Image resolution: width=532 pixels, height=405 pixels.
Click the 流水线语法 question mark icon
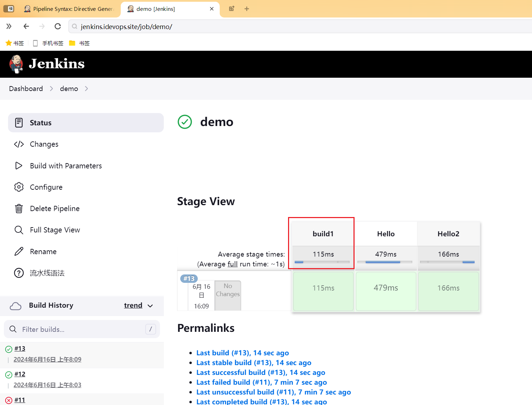point(19,273)
